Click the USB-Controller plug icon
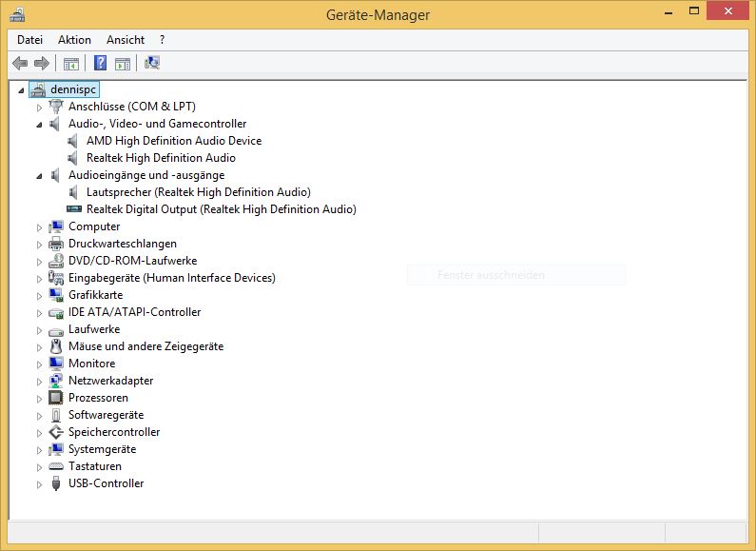The height and width of the screenshot is (551, 756). (56, 483)
